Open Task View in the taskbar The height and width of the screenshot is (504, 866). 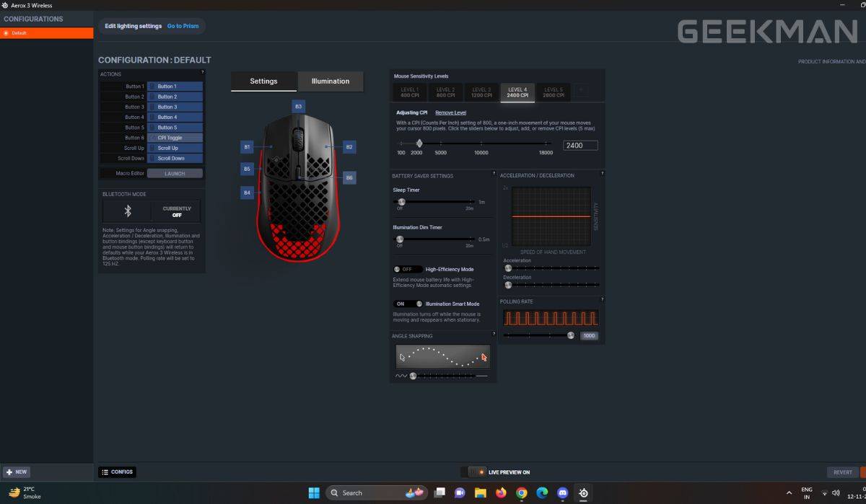439,493
